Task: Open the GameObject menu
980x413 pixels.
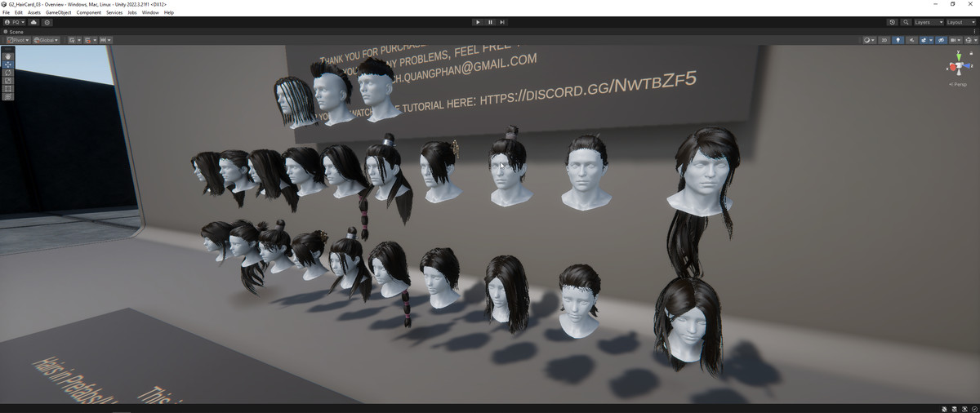Action: (x=59, y=13)
